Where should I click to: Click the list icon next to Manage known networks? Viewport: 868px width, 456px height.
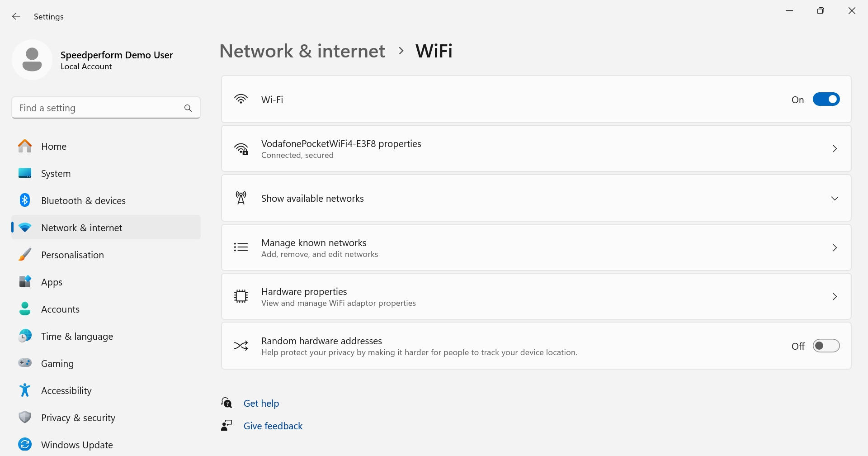(241, 247)
